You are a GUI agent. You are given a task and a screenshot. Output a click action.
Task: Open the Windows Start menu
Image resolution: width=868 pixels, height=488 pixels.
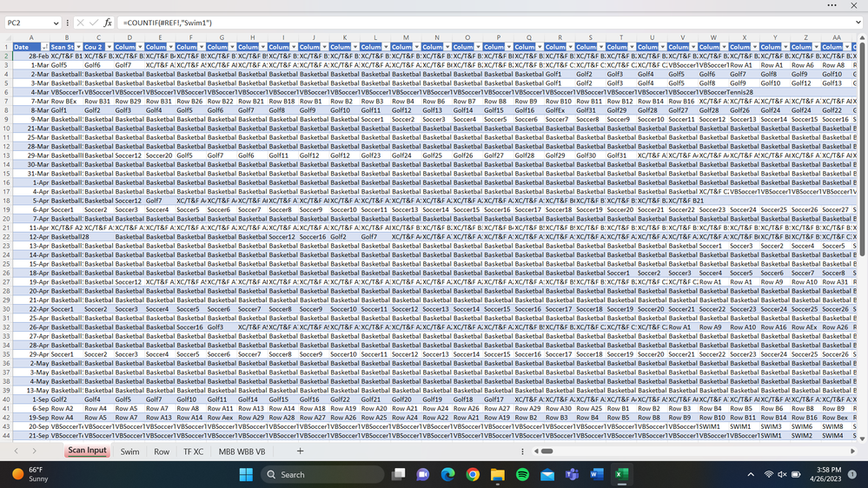[247, 474]
